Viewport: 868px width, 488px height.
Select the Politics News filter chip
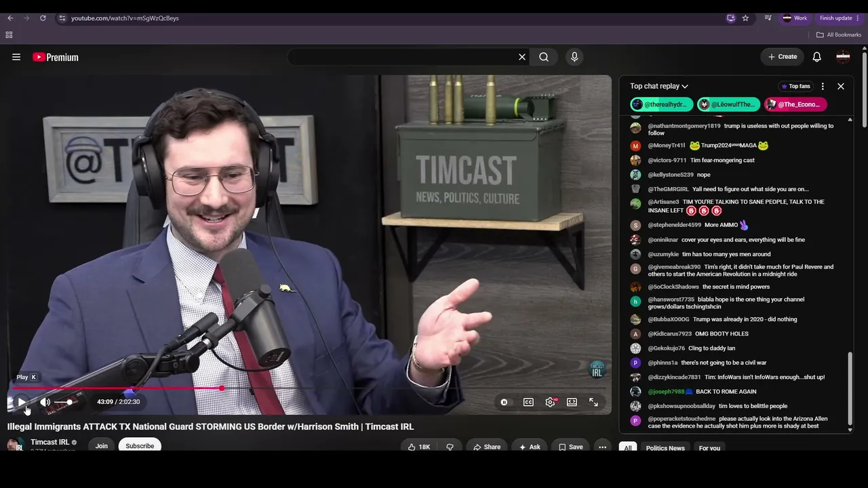pos(665,448)
